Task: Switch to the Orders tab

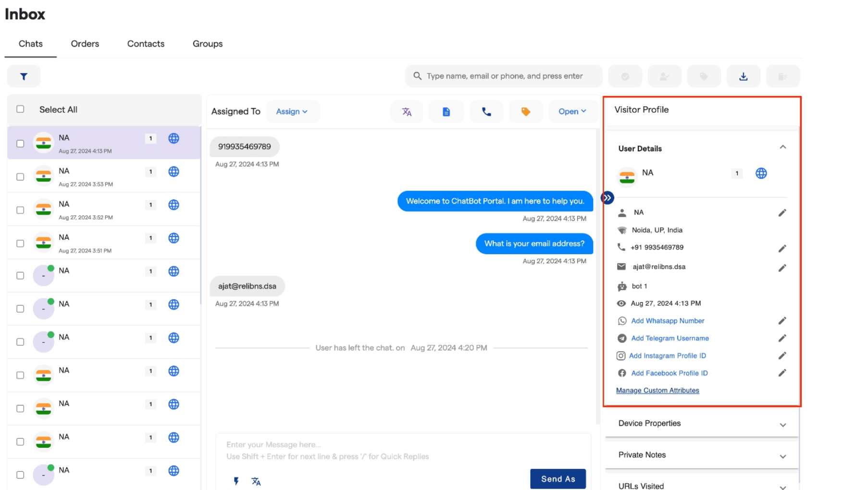Action: tap(85, 44)
